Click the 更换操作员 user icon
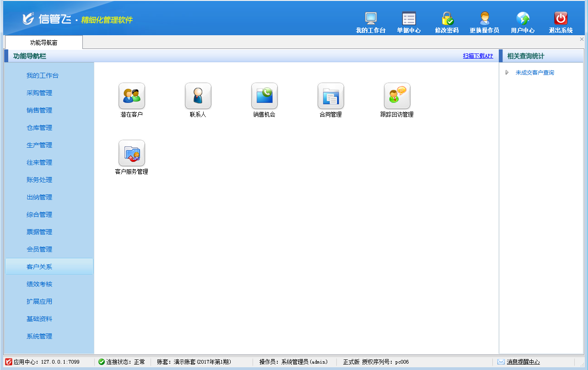The width and height of the screenshot is (588, 370). [x=485, y=19]
